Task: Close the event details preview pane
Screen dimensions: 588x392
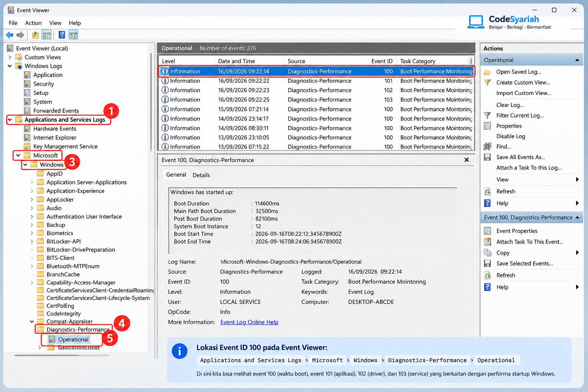Action: [x=467, y=160]
